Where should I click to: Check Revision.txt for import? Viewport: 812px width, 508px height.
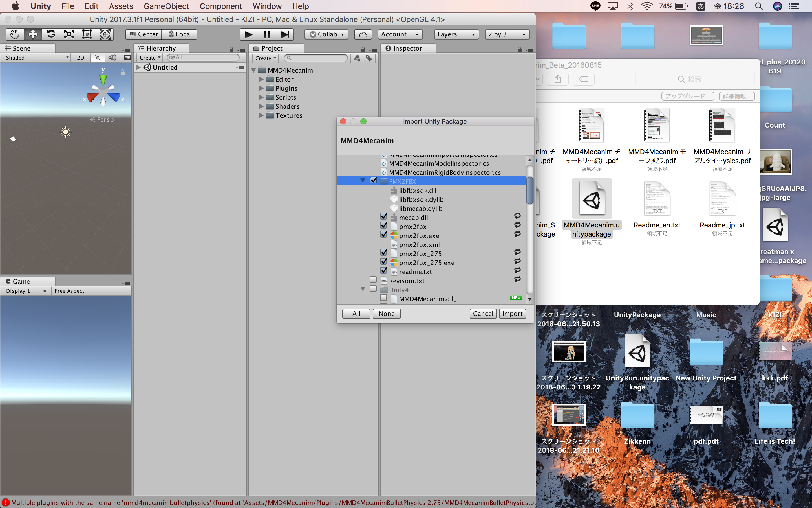373,280
